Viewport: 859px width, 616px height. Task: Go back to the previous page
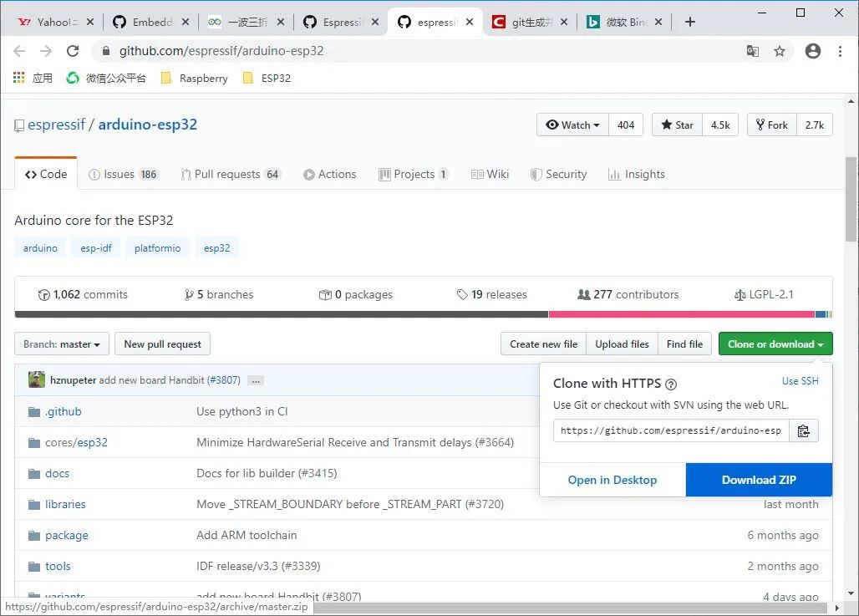(x=19, y=51)
